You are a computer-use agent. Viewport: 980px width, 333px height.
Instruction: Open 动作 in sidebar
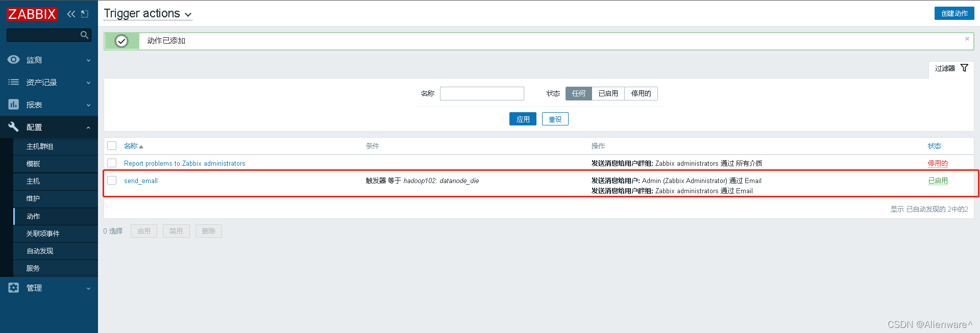(33, 216)
